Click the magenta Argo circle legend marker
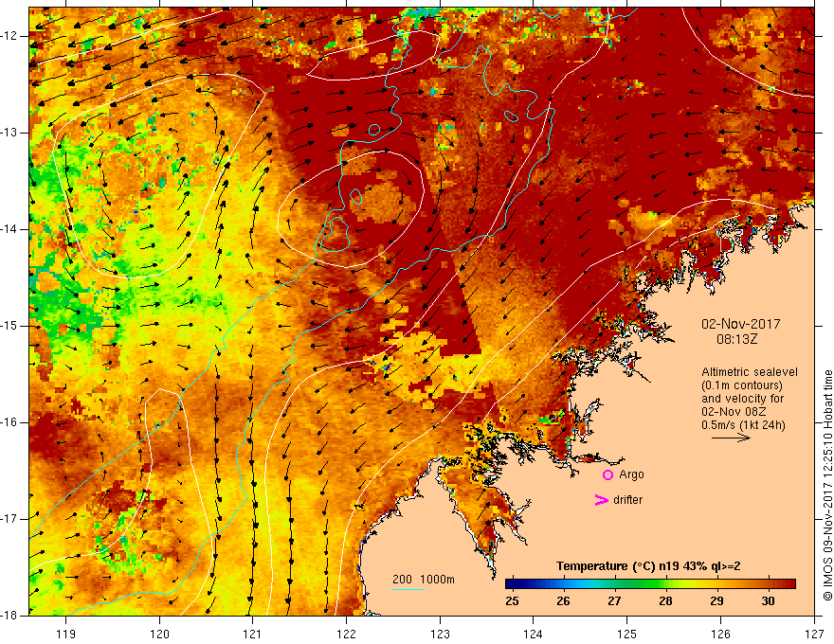Image resolution: width=834 pixels, height=644 pixels. point(607,475)
